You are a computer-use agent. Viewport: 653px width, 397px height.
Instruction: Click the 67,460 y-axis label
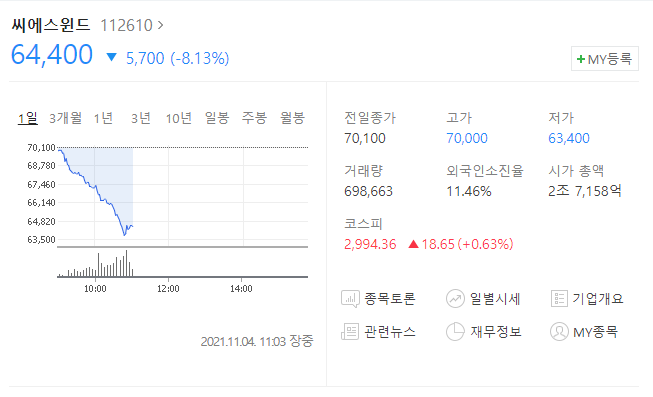[x=41, y=185]
